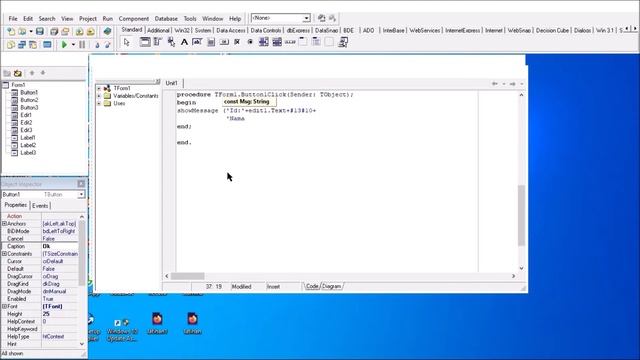This screenshot has height=360, width=640.
Task: Expand Uses node in code explorer
Action: click(99, 104)
